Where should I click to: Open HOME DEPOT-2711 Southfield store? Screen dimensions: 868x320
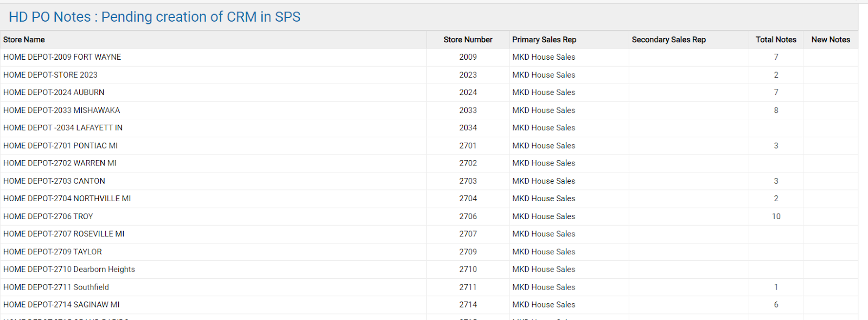click(x=56, y=287)
